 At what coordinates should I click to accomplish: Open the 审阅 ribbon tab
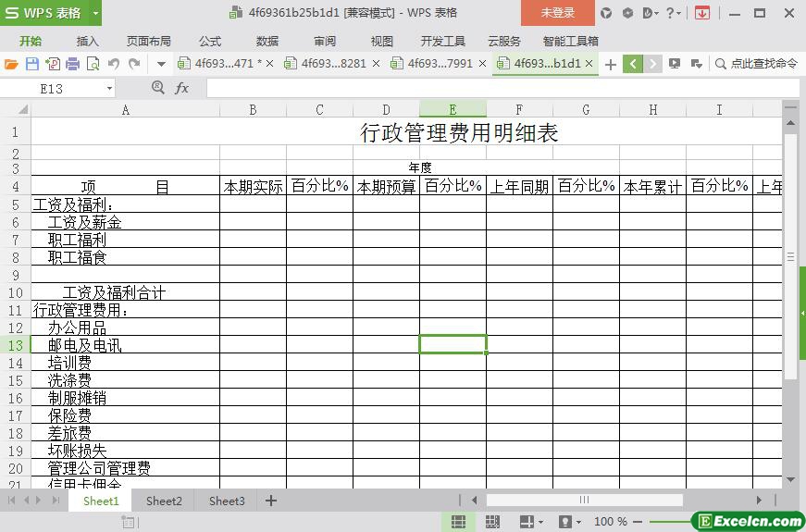coord(325,41)
